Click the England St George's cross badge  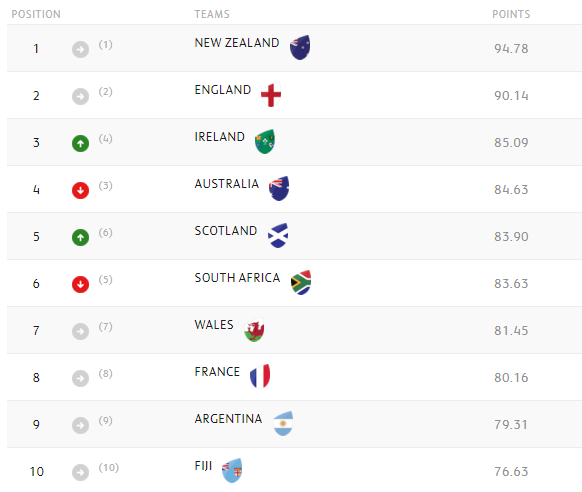(x=271, y=95)
